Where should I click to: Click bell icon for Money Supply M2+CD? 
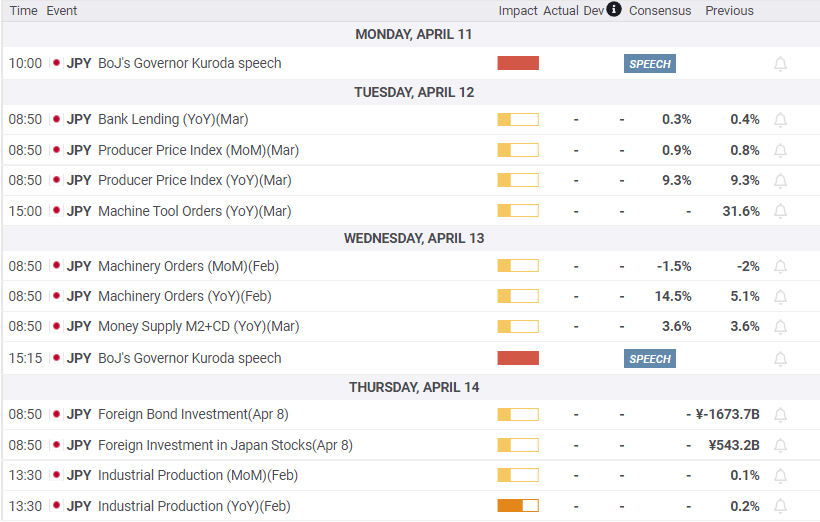click(x=781, y=327)
